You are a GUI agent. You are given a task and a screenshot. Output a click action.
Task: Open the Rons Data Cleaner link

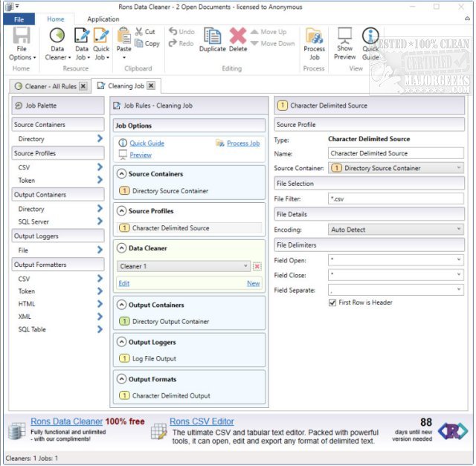66,421
